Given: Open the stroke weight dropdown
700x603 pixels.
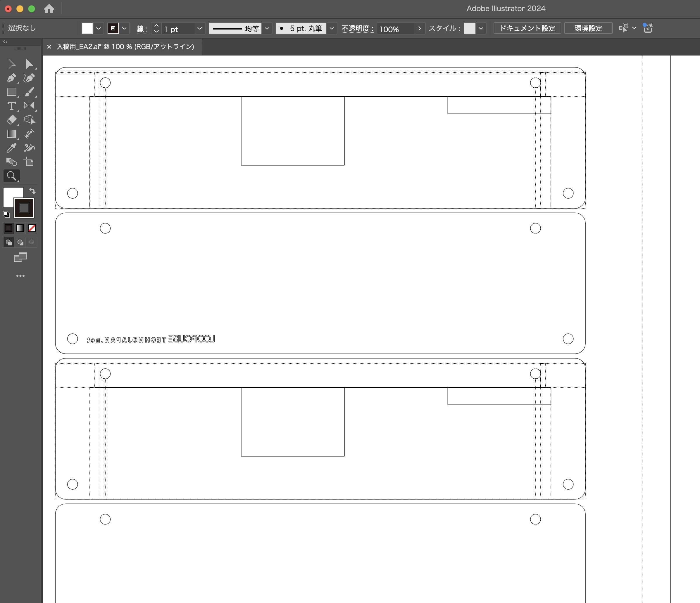Looking at the screenshot, I should coord(199,28).
